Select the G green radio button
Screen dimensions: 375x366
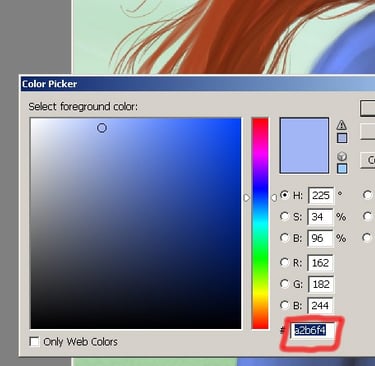coord(284,284)
